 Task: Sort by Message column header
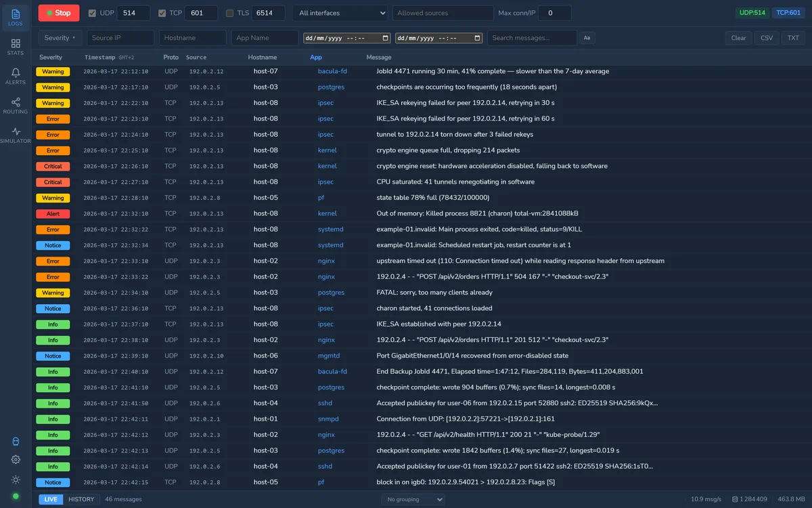pyautogui.click(x=379, y=58)
